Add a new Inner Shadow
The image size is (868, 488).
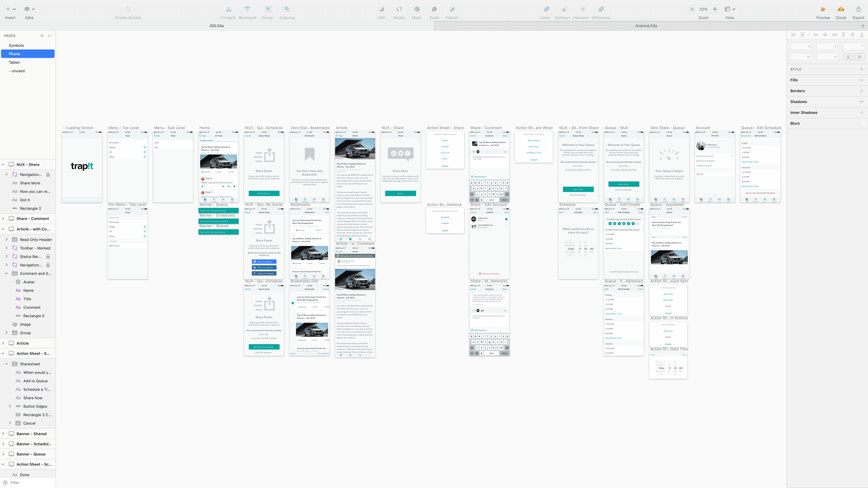(862, 113)
